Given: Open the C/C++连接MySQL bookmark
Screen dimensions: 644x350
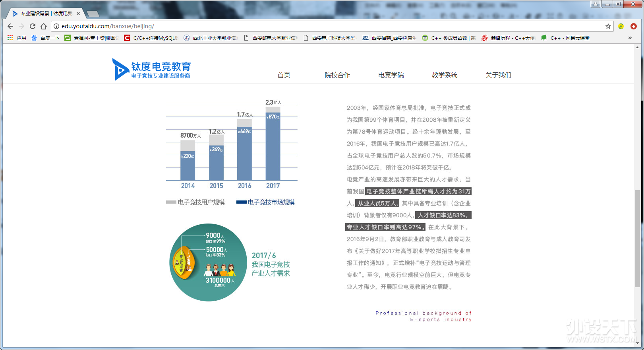Looking at the screenshot, I should point(151,38).
